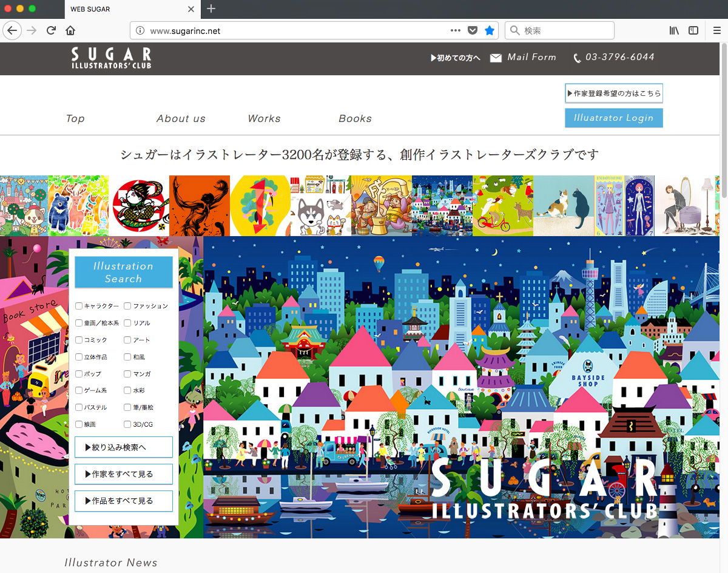Click the 作品をすべて見る button
Viewport: 728px width, 573px height.
click(124, 501)
